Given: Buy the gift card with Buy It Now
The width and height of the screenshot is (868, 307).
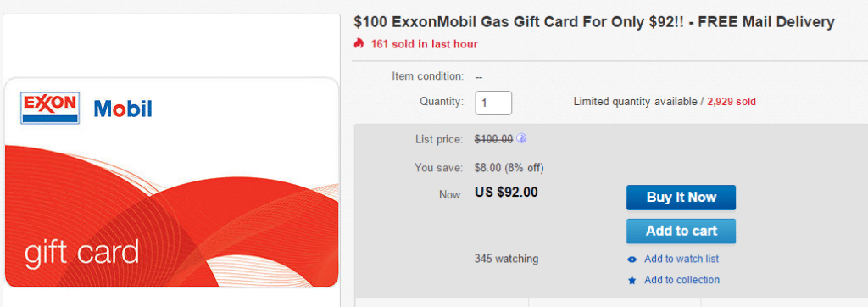Looking at the screenshot, I should [x=681, y=198].
